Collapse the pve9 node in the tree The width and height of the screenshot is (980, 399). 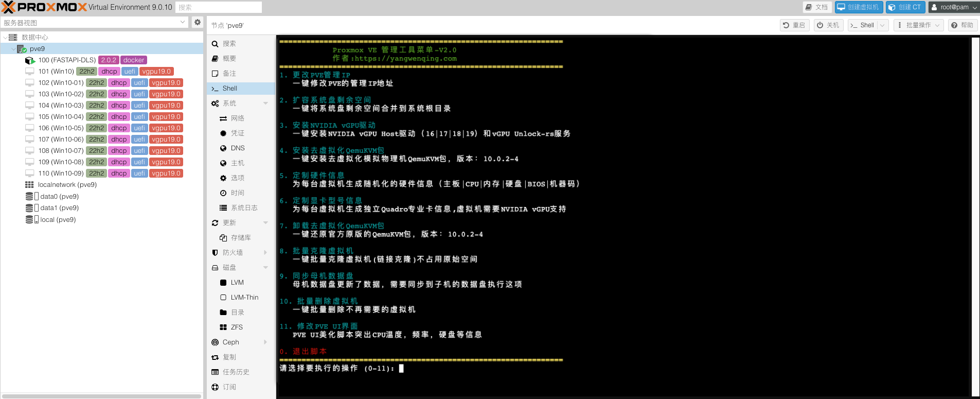tap(13, 49)
